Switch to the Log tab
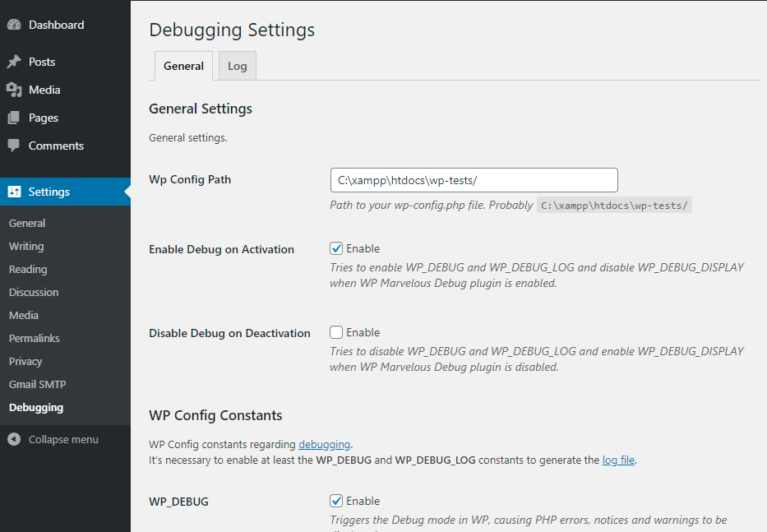 pos(238,66)
